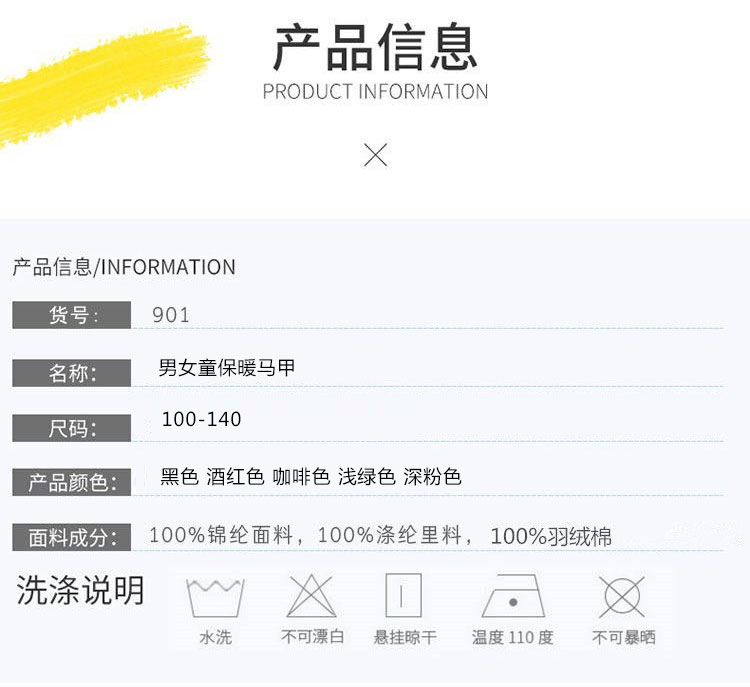Click the product name 男女童保暖马甲

coord(227,367)
